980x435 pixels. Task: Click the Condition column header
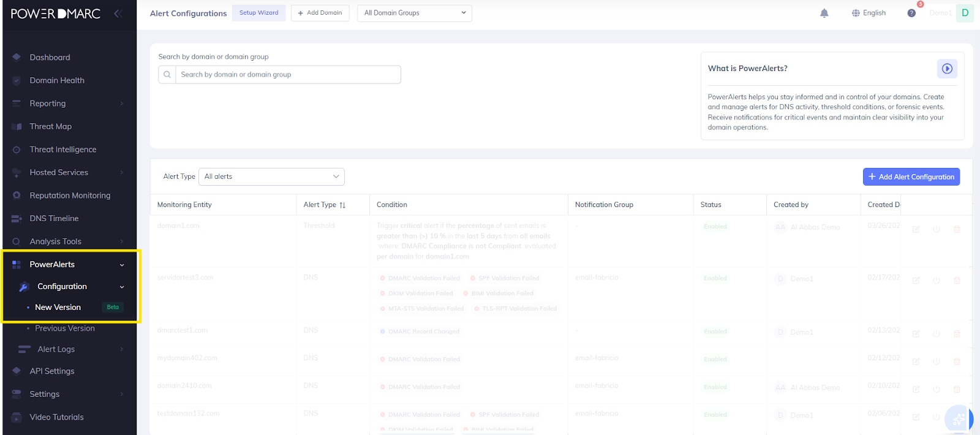[391, 205]
